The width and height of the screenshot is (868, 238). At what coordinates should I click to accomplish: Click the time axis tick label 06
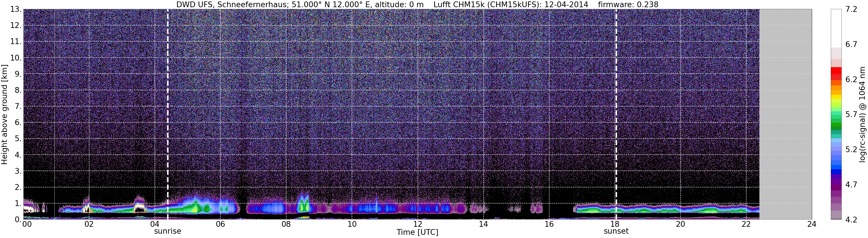point(220,224)
